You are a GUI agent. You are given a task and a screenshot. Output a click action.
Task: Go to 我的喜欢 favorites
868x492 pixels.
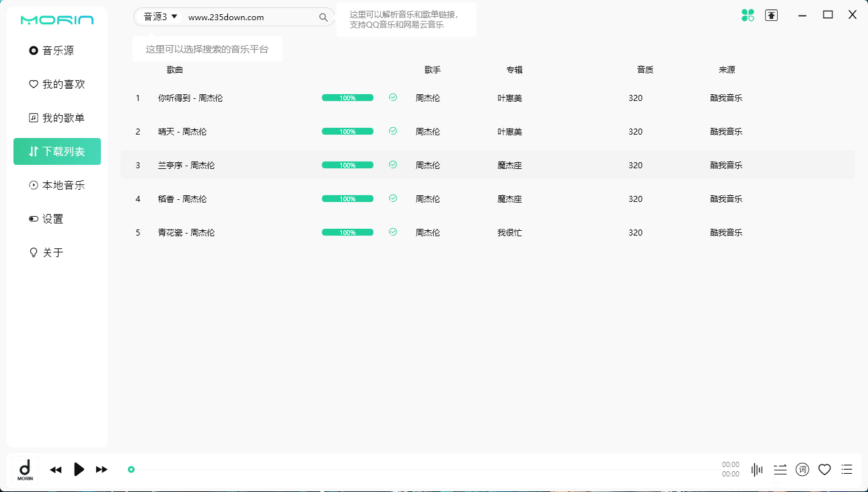tap(57, 84)
